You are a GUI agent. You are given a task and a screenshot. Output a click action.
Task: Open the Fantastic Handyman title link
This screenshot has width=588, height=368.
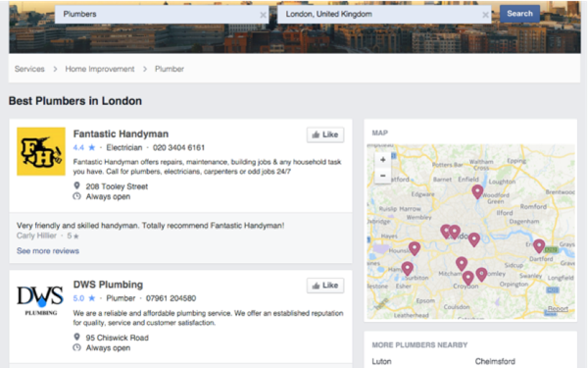tap(121, 133)
